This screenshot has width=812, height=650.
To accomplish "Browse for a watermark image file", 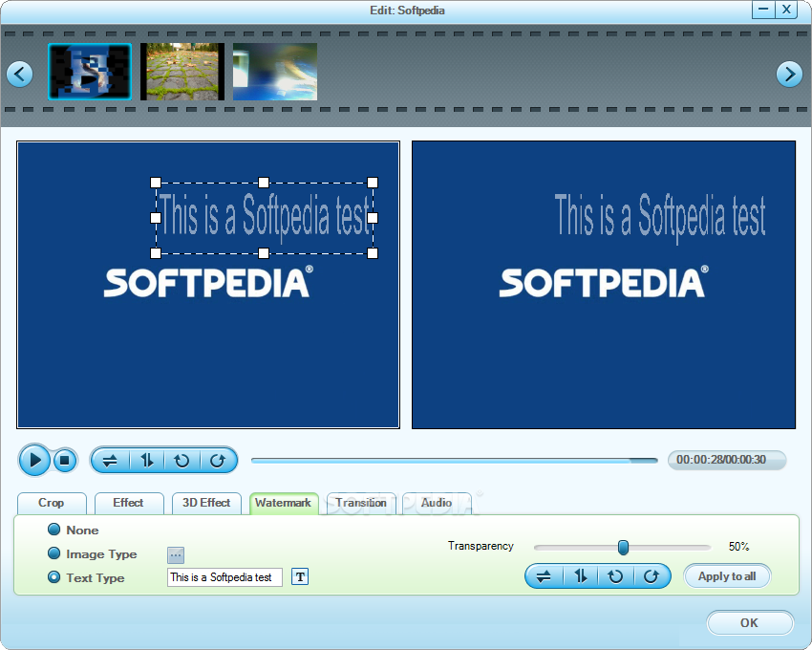I will 176,555.
